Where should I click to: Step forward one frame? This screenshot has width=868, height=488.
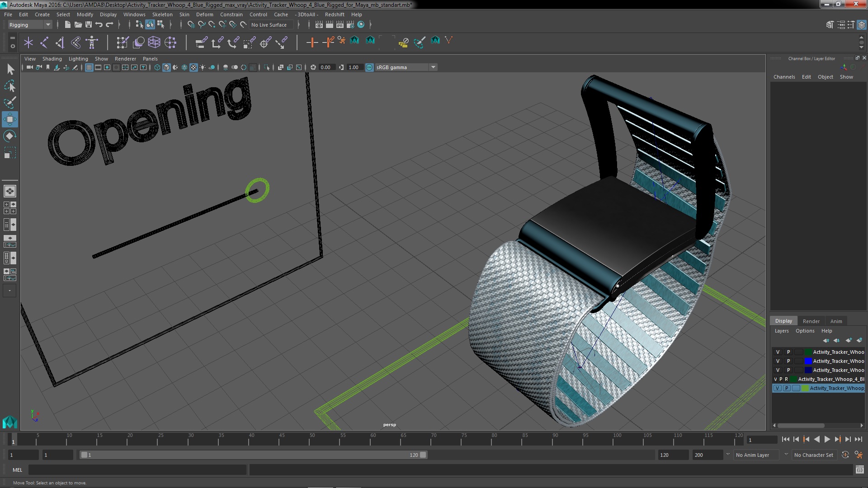click(x=848, y=439)
